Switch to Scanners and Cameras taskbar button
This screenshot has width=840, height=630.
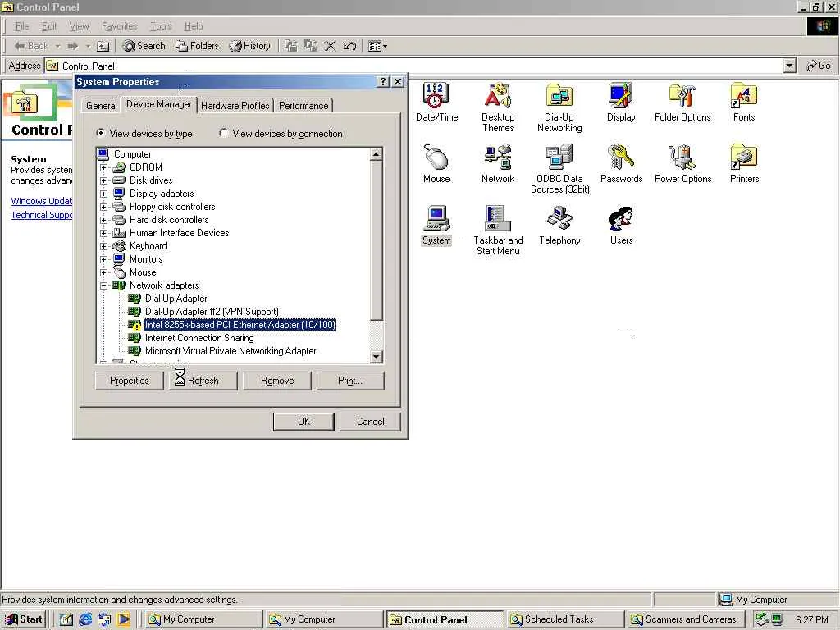(x=686, y=619)
